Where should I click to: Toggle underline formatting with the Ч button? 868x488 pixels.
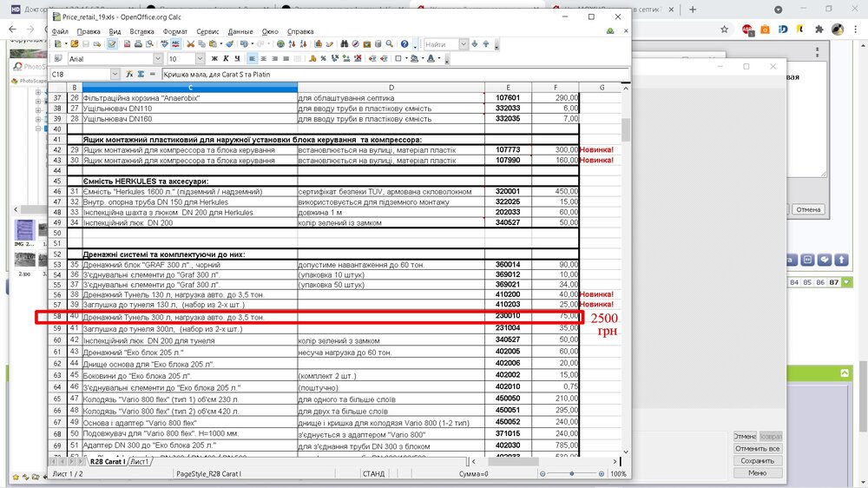(x=236, y=59)
